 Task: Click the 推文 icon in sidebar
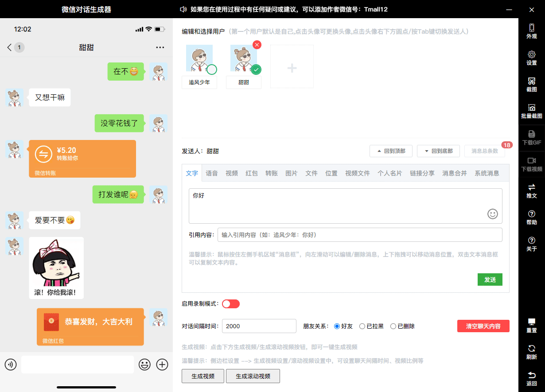(x=531, y=190)
